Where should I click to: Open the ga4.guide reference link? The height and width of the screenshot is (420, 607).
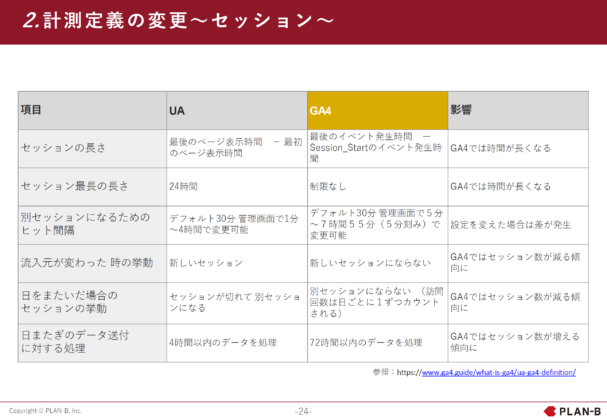[498, 372]
